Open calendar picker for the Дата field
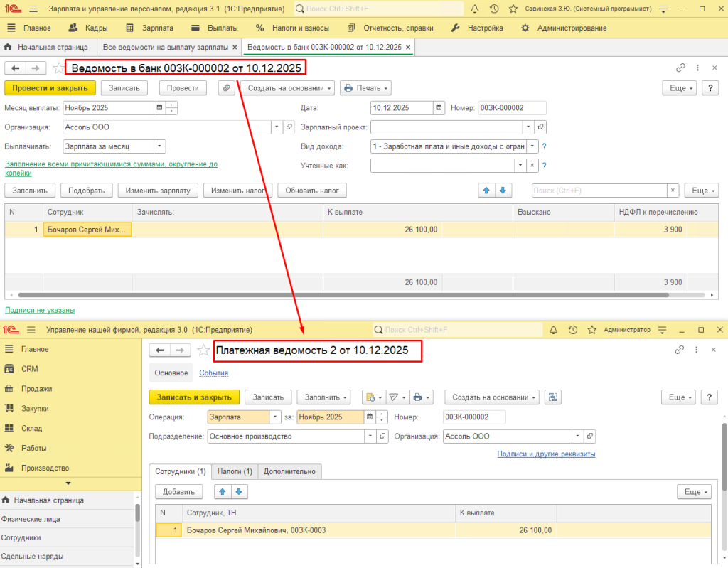Image resolution: width=728 pixels, height=568 pixels. pos(439,108)
